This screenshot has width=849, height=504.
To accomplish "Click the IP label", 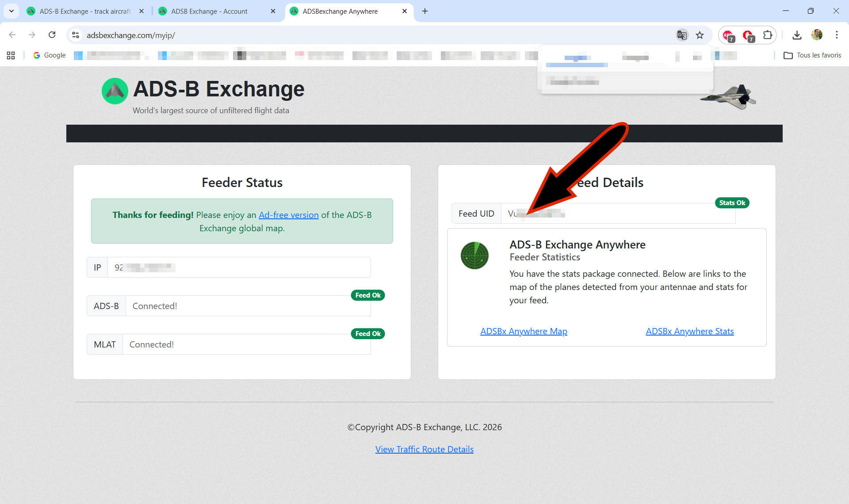I will coord(97,267).
